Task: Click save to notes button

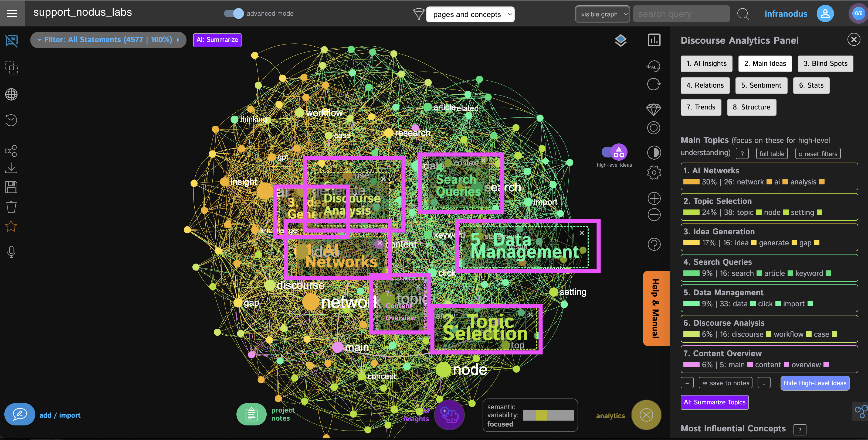Action: click(725, 383)
